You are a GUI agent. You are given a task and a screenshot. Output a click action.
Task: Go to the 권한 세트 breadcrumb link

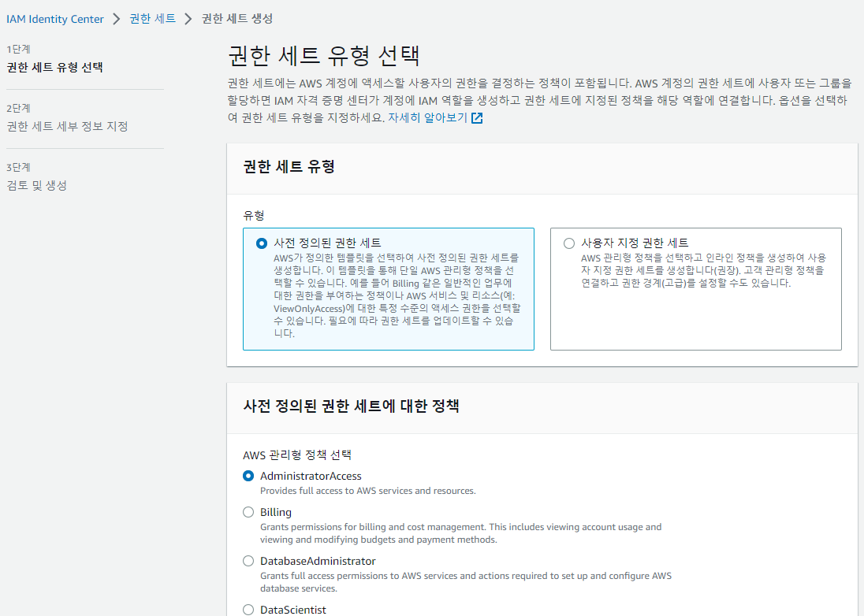click(x=153, y=19)
